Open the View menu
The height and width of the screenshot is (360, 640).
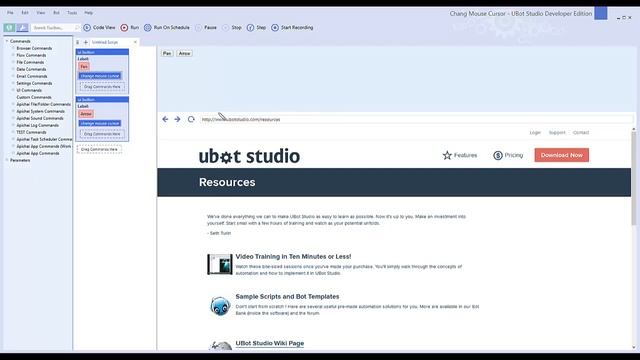click(x=41, y=13)
